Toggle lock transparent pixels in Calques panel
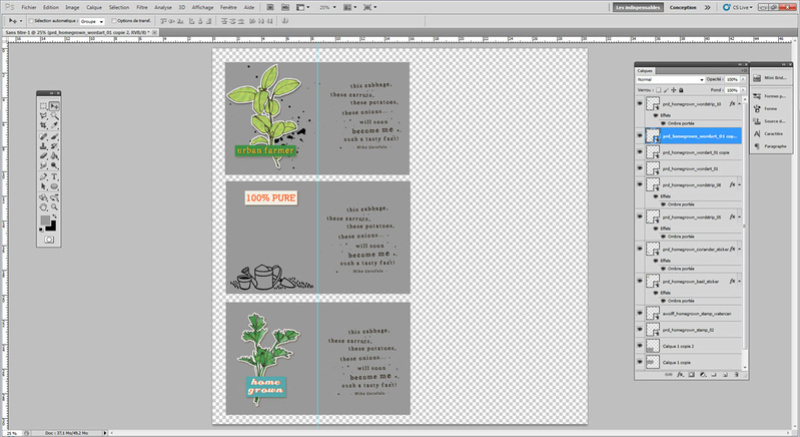The image size is (800, 437). click(x=658, y=90)
